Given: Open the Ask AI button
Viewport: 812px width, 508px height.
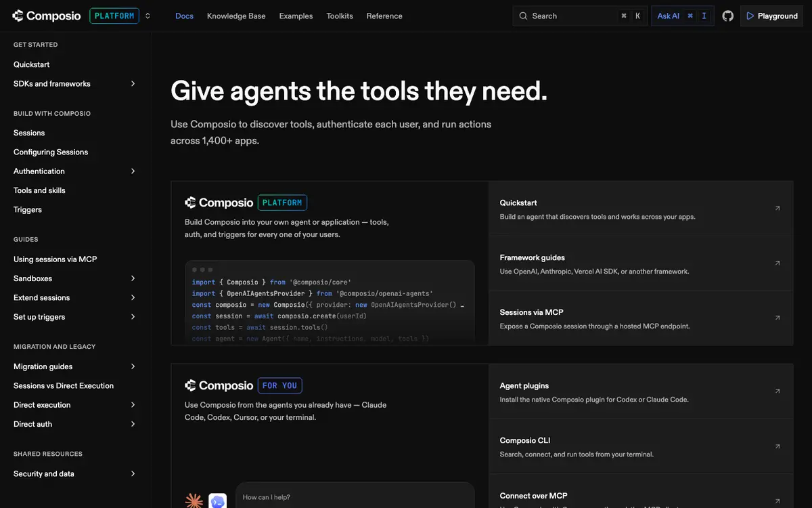Looking at the screenshot, I should click(683, 16).
